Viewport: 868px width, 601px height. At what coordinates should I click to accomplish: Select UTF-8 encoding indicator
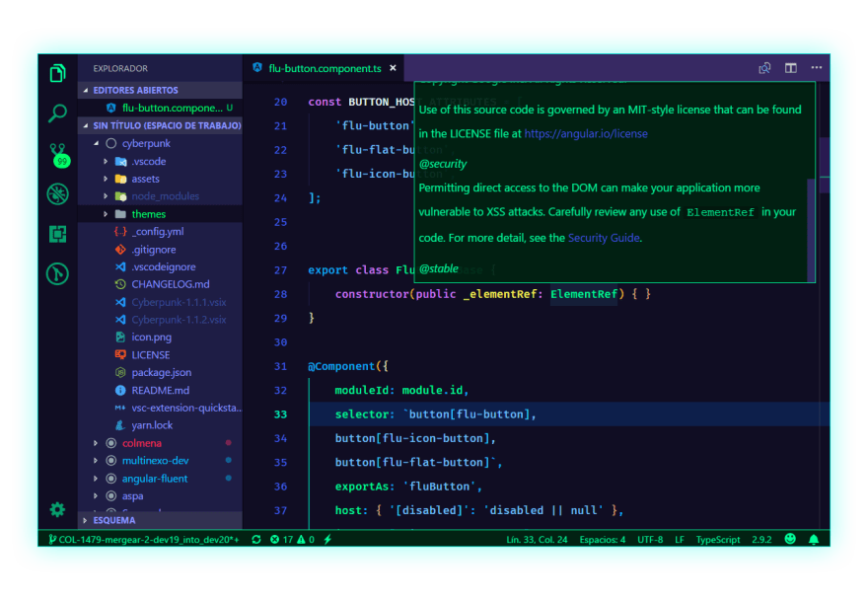point(650,539)
